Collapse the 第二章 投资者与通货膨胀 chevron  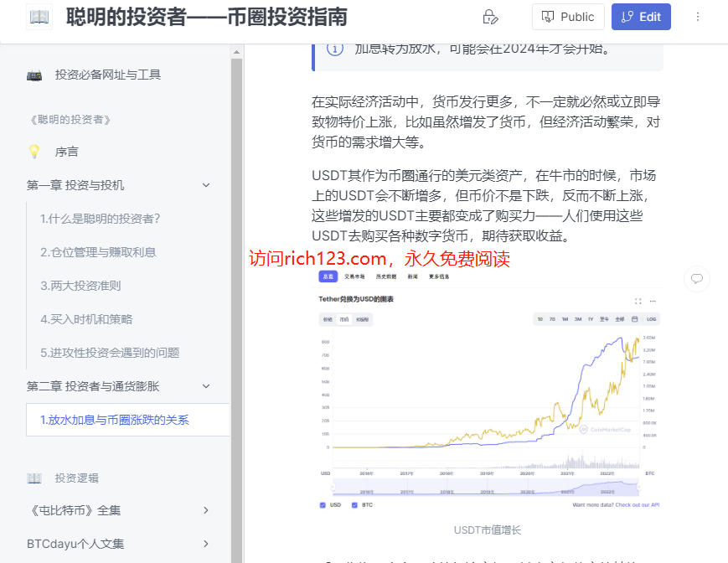(x=206, y=386)
